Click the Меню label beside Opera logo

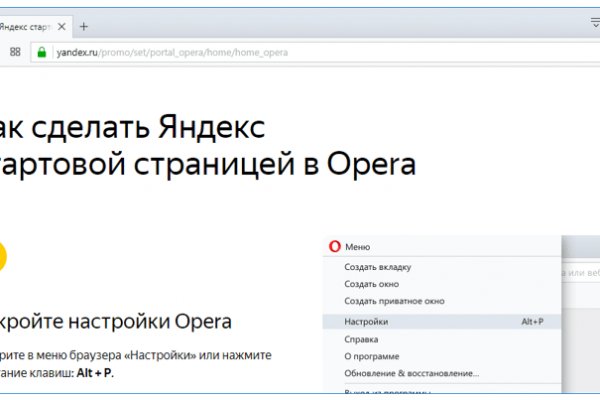click(x=357, y=247)
